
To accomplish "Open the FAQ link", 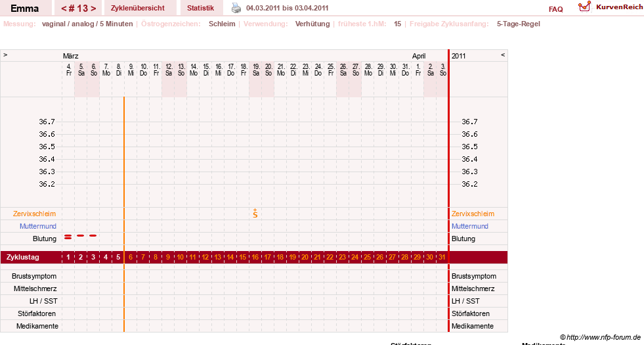I will click(x=555, y=9).
